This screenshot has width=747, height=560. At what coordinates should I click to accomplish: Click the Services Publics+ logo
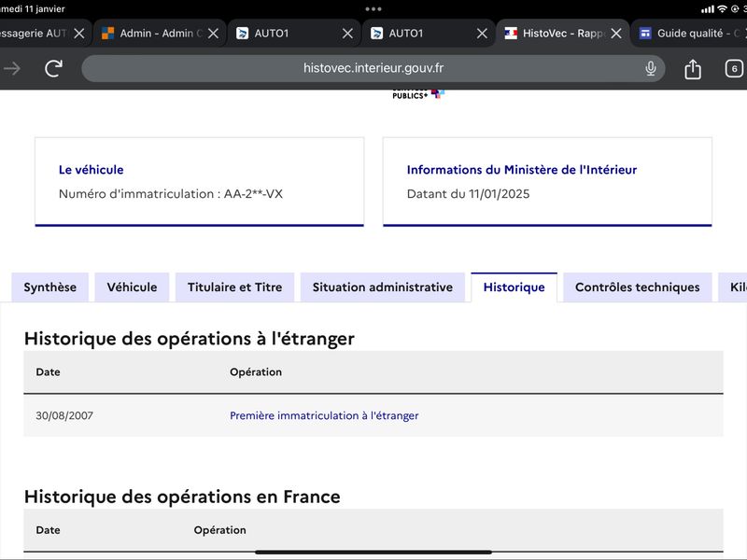pyautogui.click(x=417, y=94)
